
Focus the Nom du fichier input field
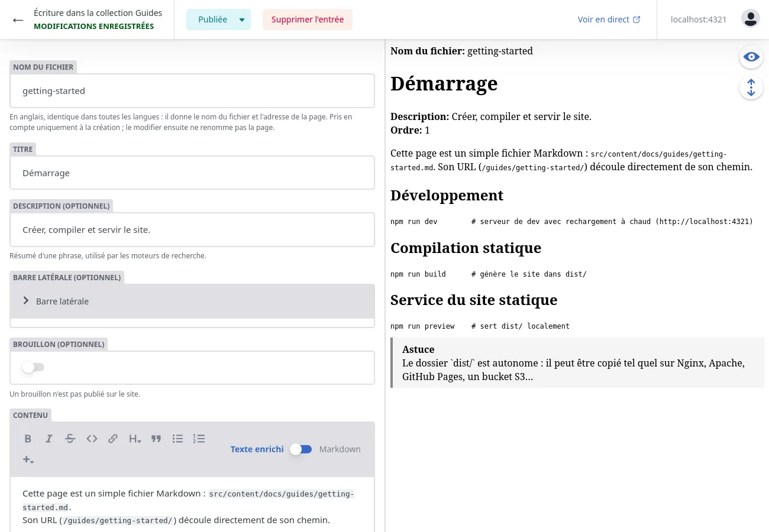(x=192, y=91)
